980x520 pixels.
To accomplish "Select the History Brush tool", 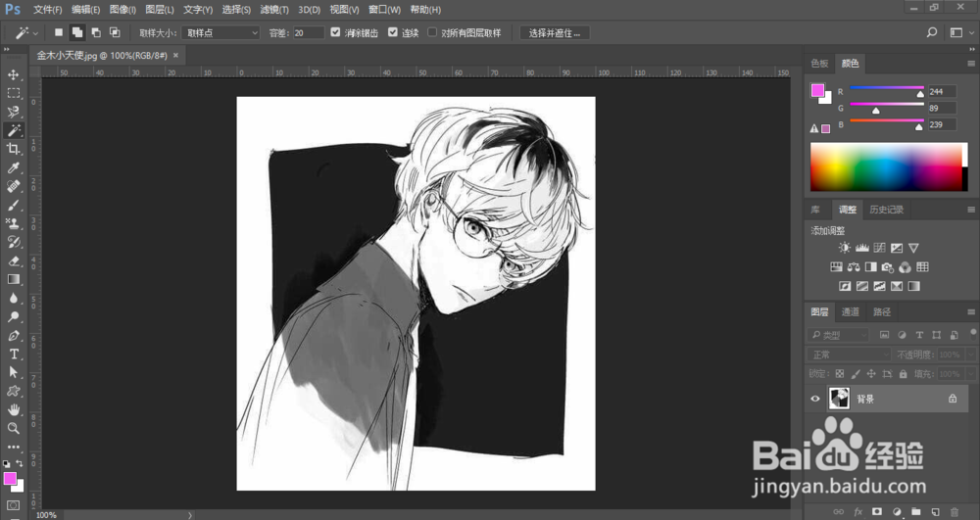I will tap(13, 242).
